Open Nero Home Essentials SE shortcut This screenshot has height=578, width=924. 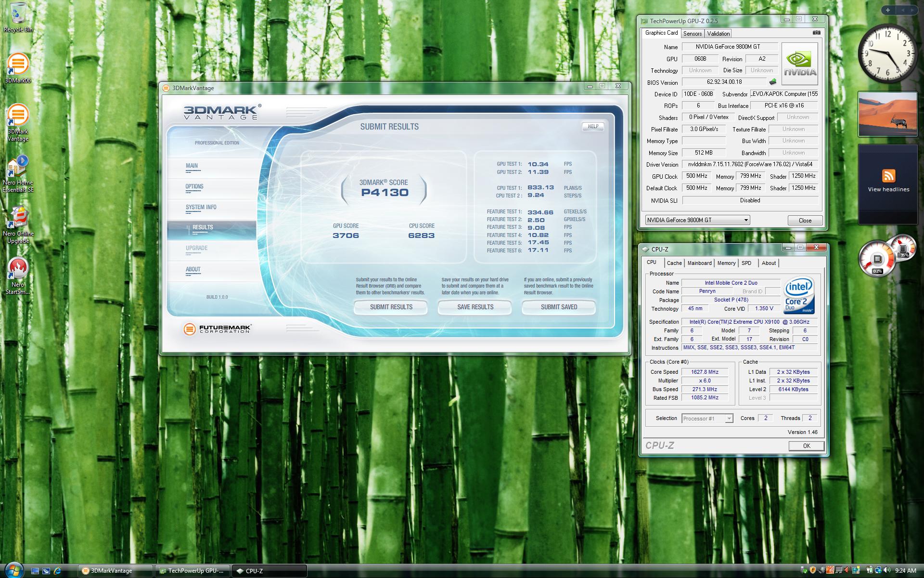[18, 173]
